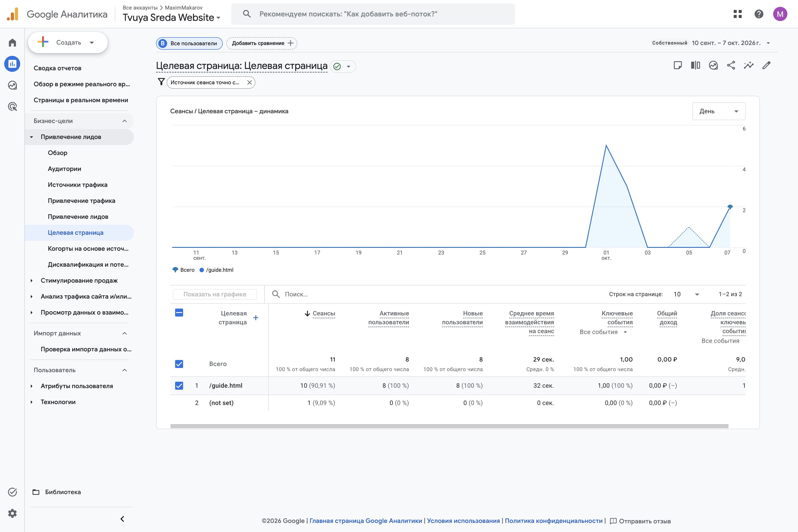Click 'Отправить отзыв' in footer
The height and width of the screenshot is (532, 798).
pos(640,521)
